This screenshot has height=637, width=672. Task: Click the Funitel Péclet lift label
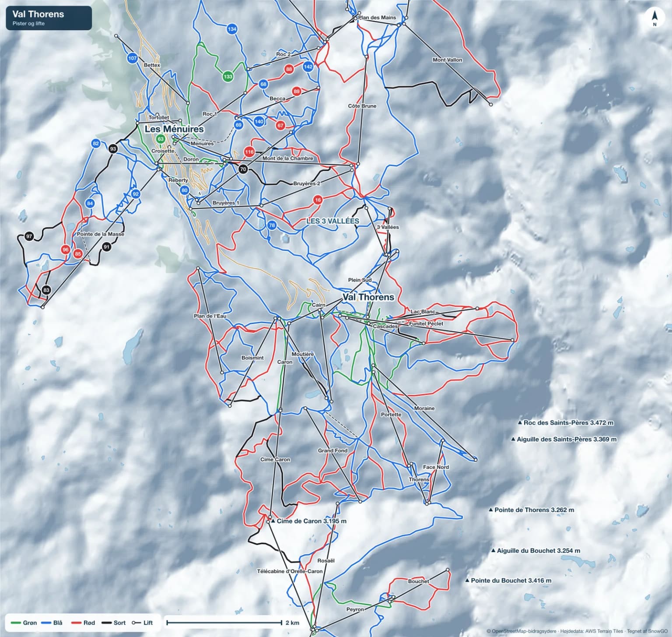click(426, 324)
